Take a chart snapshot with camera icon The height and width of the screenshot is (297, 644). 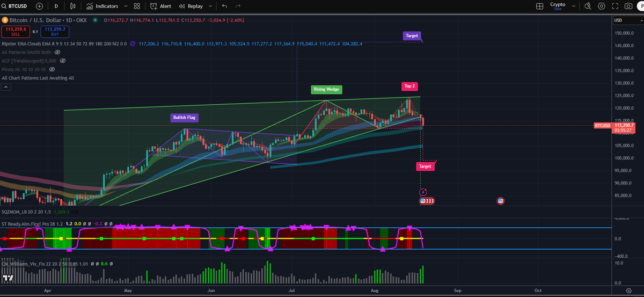(x=628, y=6)
